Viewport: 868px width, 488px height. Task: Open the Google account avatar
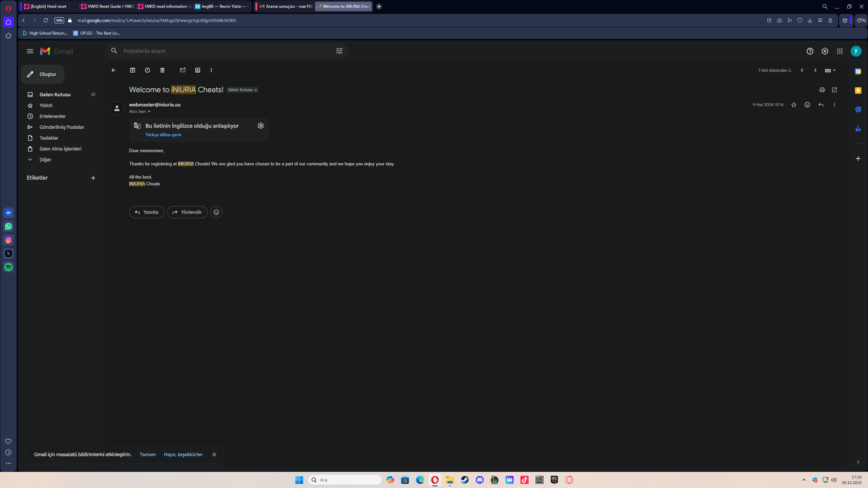coord(856,51)
